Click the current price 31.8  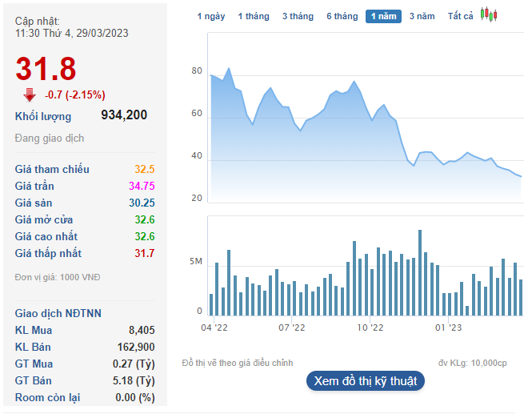coord(46,69)
